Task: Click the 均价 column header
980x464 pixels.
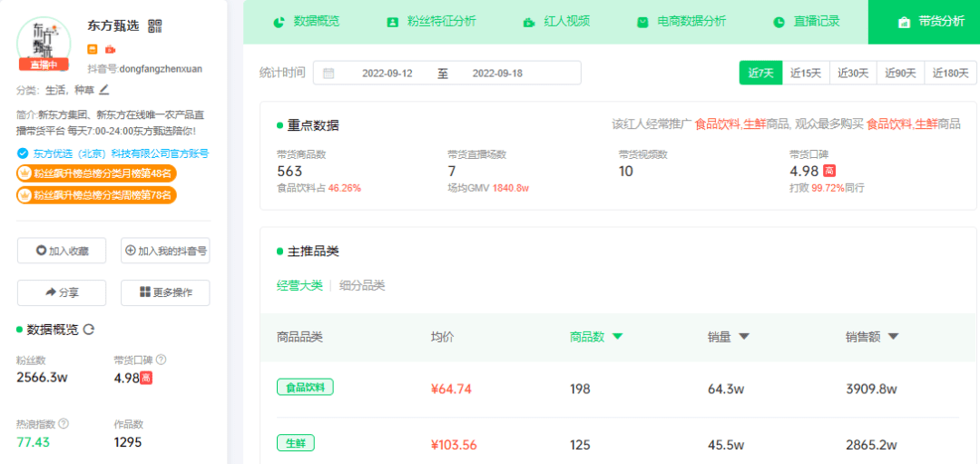Action: point(443,337)
